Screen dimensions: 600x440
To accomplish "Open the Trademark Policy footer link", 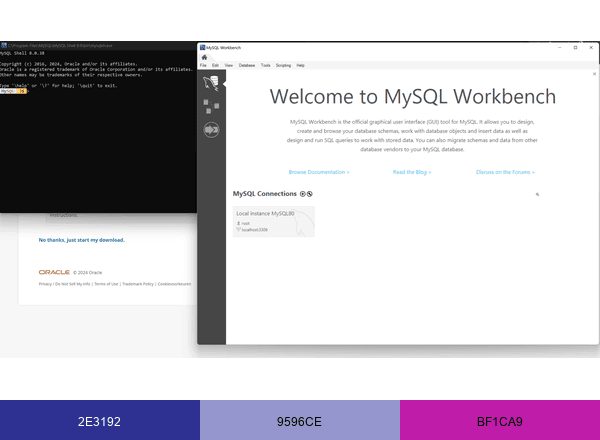I will tap(138, 284).
